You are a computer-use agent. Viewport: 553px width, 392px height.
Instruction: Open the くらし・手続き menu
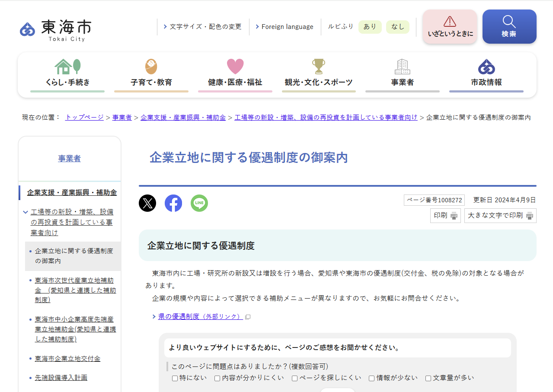[67, 75]
